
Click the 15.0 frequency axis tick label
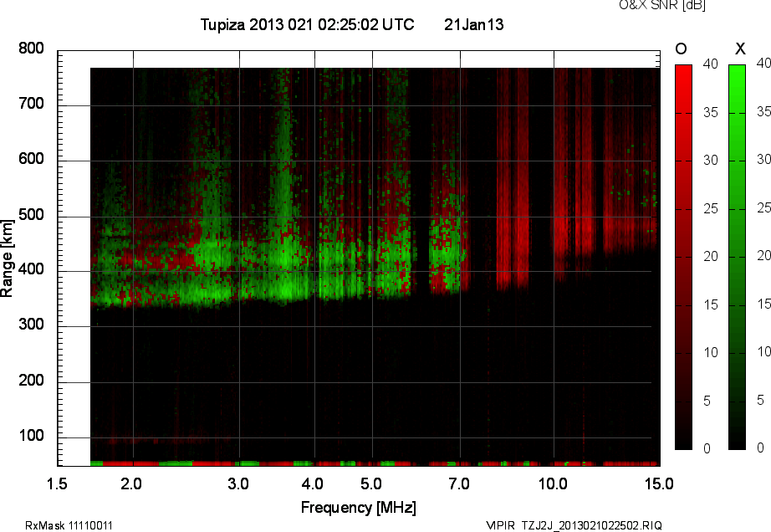click(x=660, y=483)
